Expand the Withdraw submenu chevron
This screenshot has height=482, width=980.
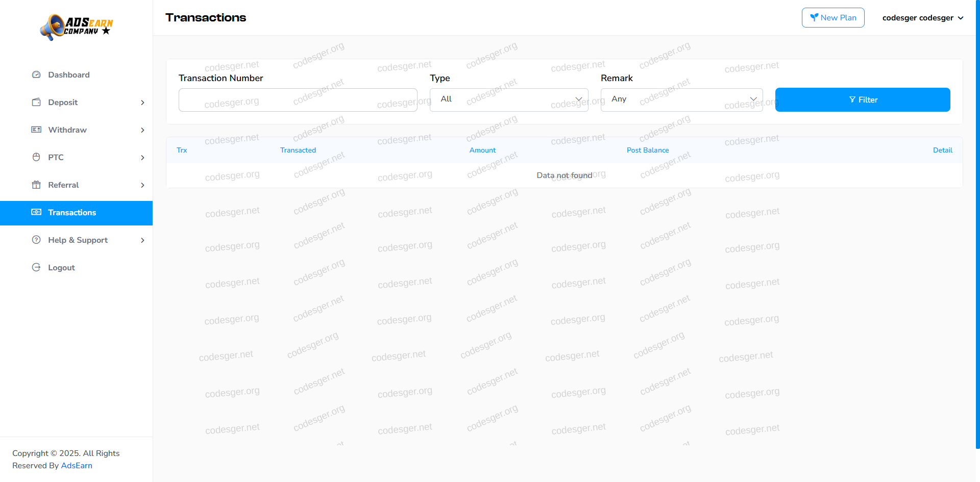142,130
